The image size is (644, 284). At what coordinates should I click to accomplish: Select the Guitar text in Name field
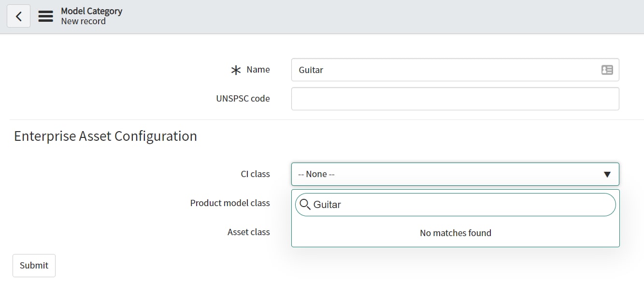(x=310, y=70)
